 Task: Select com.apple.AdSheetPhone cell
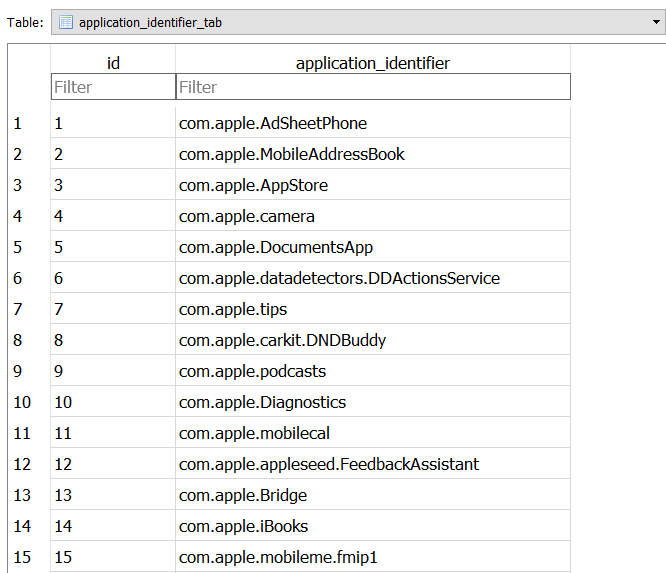(x=373, y=123)
